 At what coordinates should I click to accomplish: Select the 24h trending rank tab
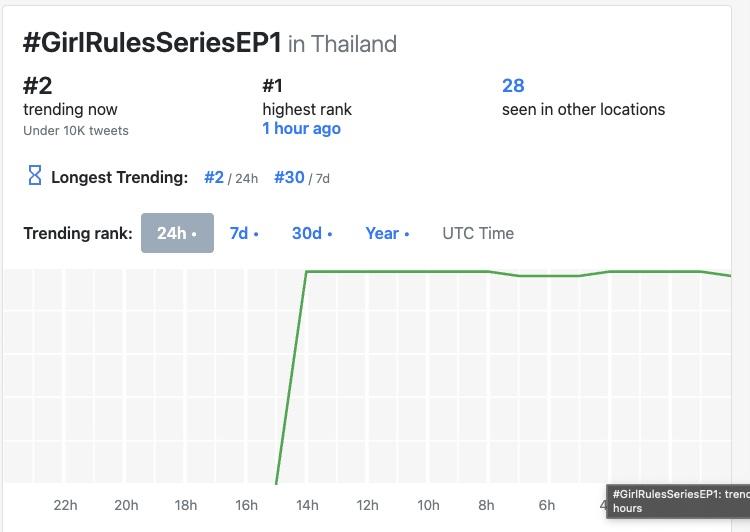(x=177, y=233)
